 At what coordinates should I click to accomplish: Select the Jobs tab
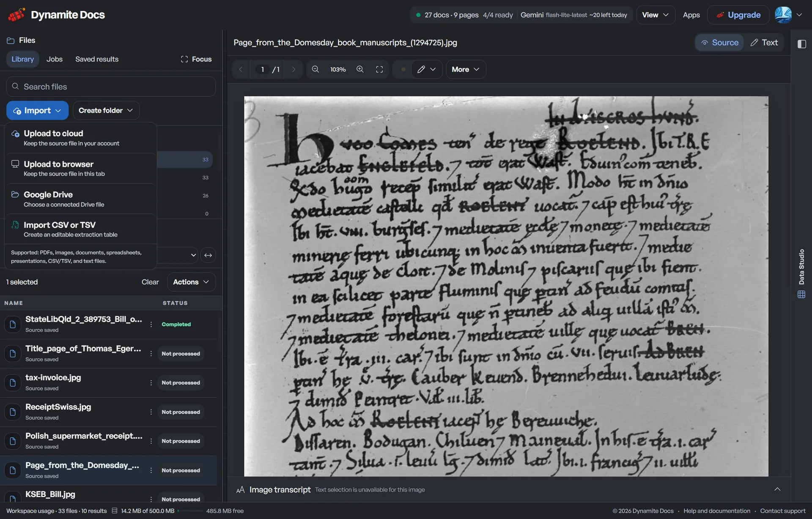click(55, 59)
